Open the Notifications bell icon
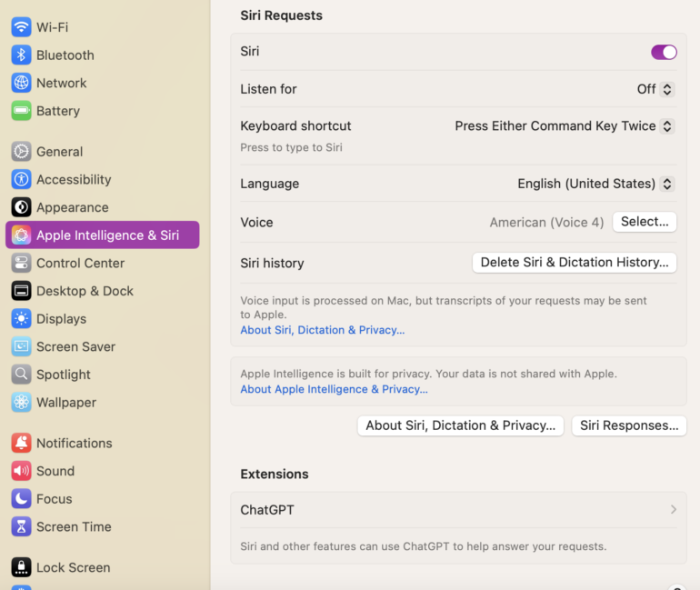The image size is (700, 590). (x=21, y=443)
